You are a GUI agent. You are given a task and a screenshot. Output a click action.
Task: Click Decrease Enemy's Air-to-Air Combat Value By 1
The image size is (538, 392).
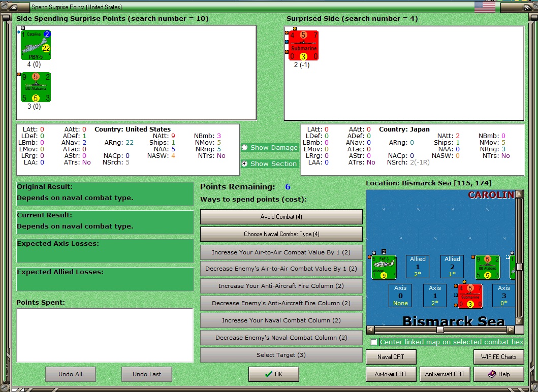(281, 269)
